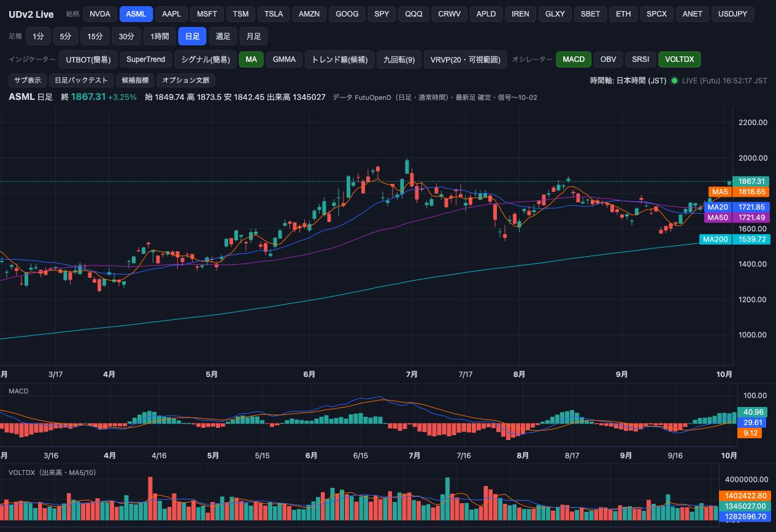This screenshot has width=776, height=532.
Task: Switch to 週足 weekly timeframe
Action: coord(223,37)
